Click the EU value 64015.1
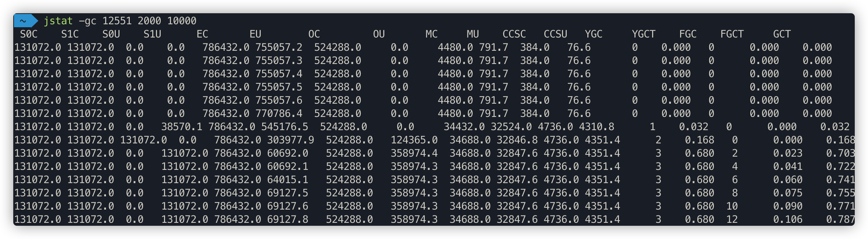This screenshot has width=868, height=239. 288,180
